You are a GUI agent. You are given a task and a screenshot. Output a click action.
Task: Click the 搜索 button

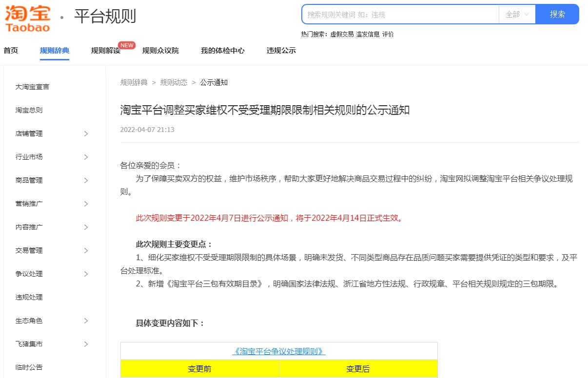tap(557, 14)
